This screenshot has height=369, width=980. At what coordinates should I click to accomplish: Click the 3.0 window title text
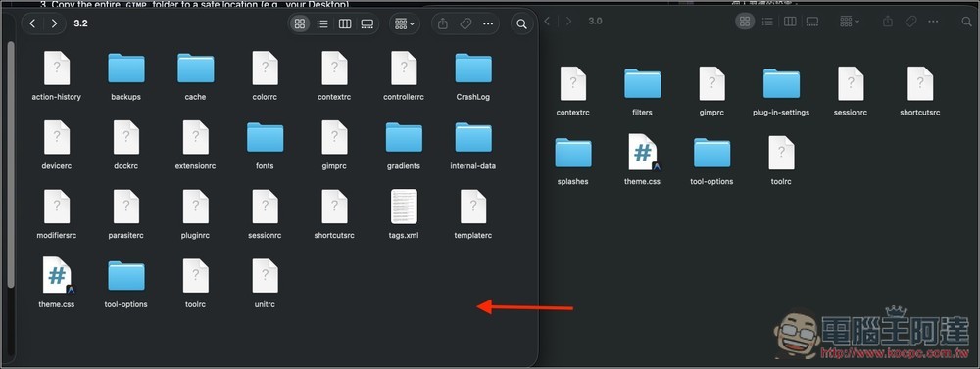[x=595, y=22]
